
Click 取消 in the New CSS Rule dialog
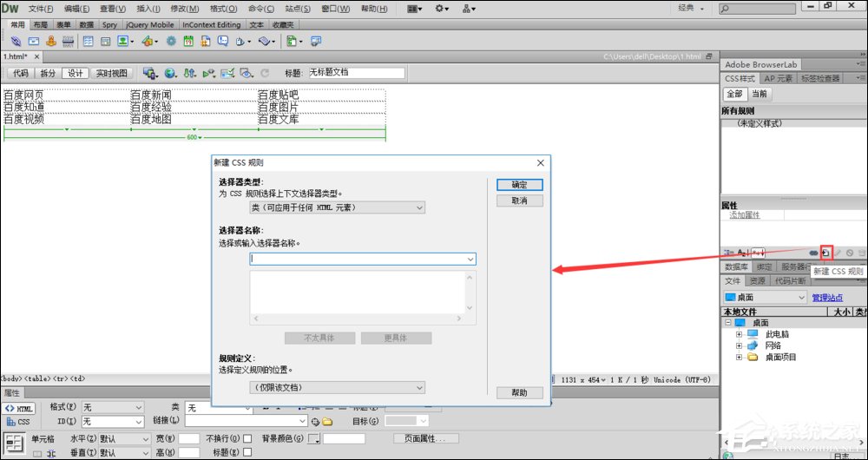click(519, 200)
